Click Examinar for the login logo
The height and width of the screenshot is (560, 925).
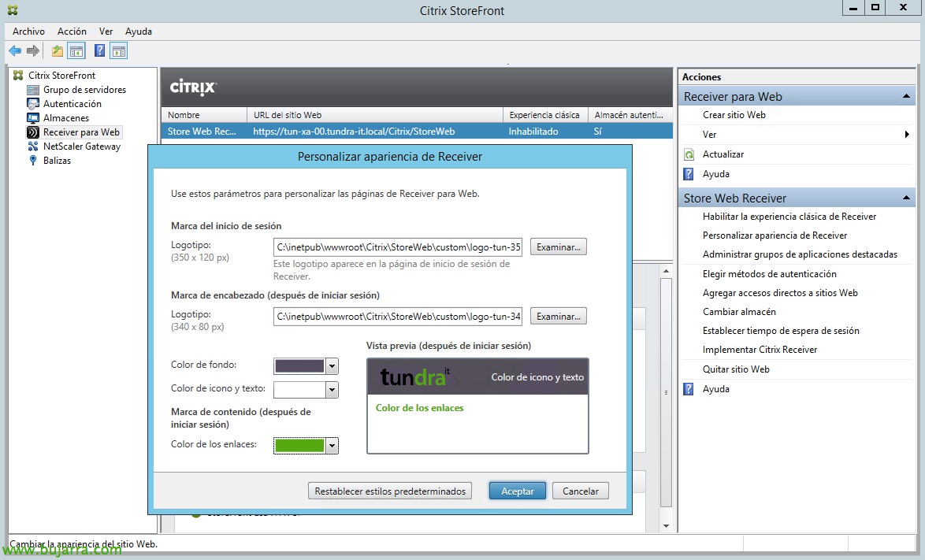point(558,247)
